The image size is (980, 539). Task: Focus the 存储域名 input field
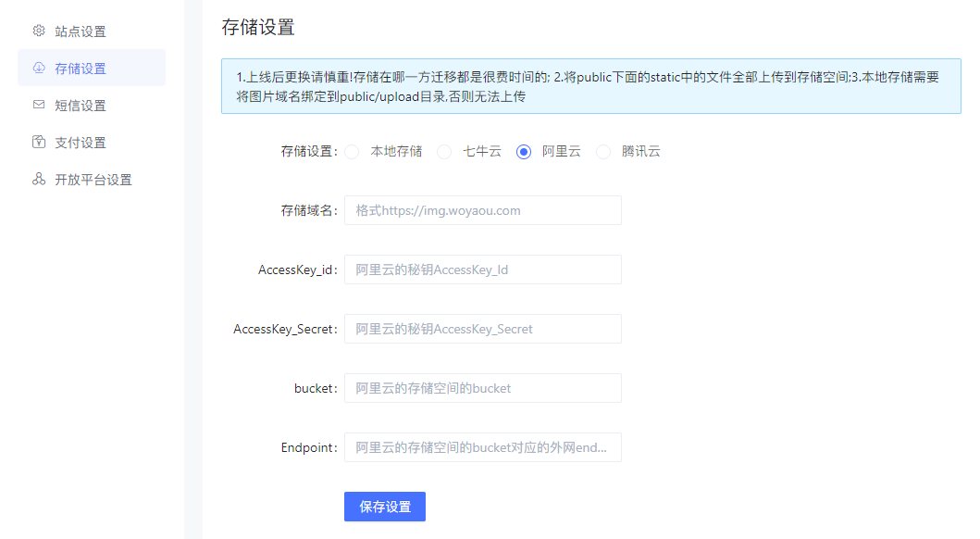coord(482,210)
